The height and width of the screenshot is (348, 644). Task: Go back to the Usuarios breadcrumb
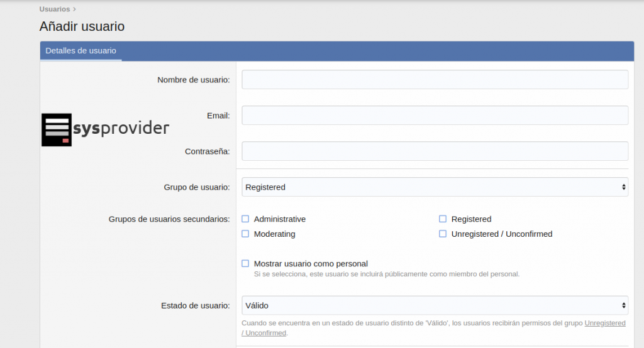tap(54, 9)
